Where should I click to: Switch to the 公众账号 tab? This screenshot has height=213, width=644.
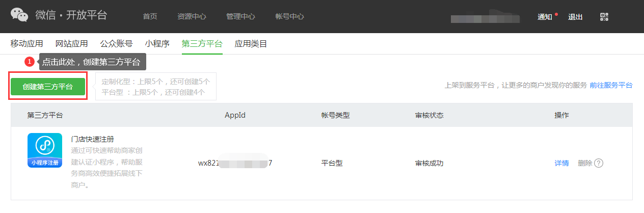[116, 44]
